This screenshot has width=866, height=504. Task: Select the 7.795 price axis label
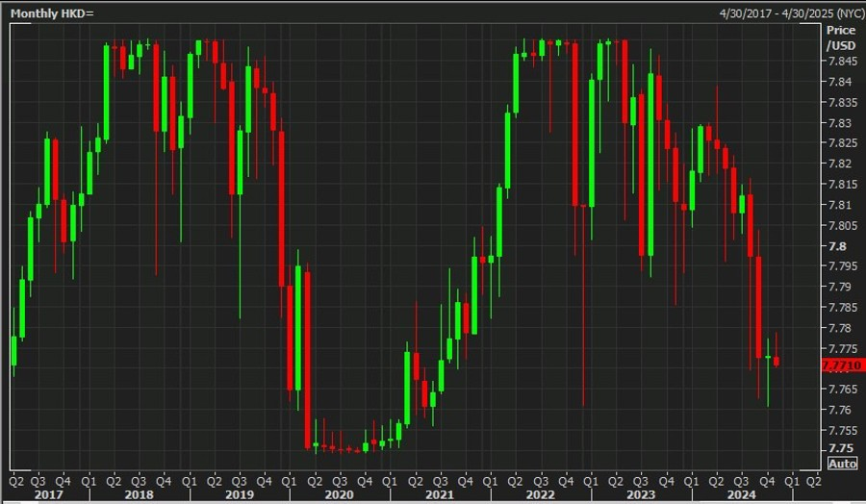tap(842, 266)
